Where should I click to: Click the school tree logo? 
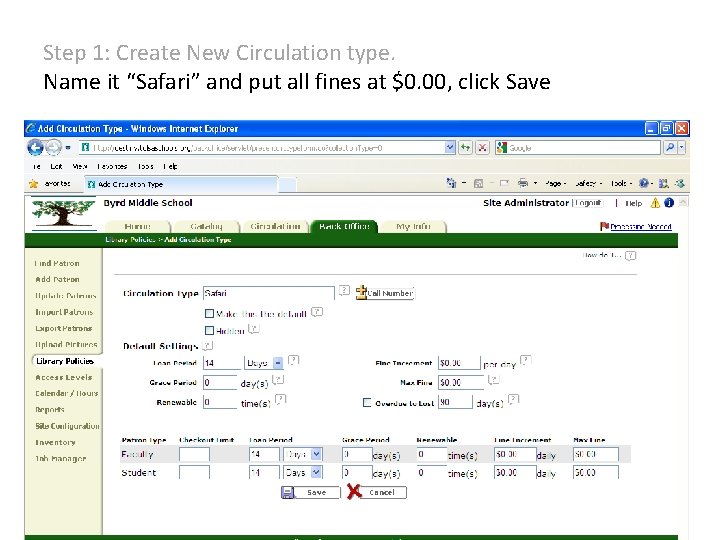[x=63, y=213]
